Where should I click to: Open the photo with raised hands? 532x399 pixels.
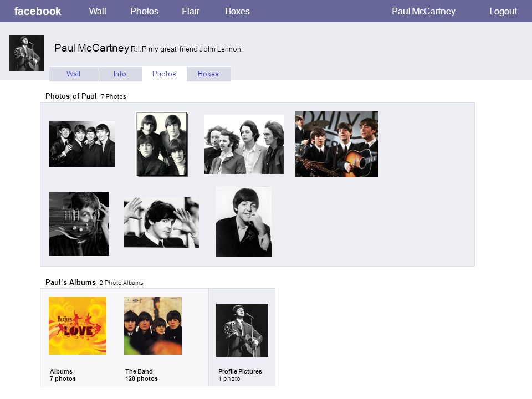[x=161, y=222]
